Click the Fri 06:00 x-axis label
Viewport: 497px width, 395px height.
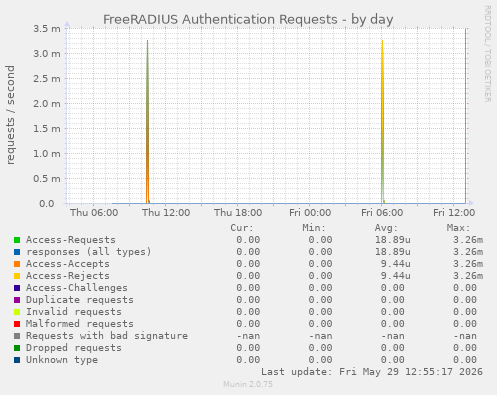(x=382, y=213)
